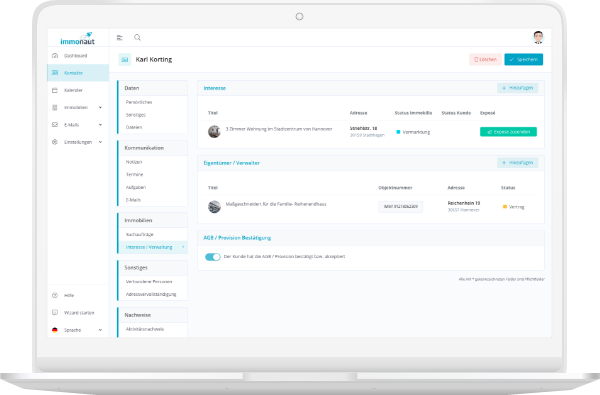Click the 'Status Immobilie' column header
The height and width of the screenshot is (395, 600).
pyautogui.click(x=413, y=113)
